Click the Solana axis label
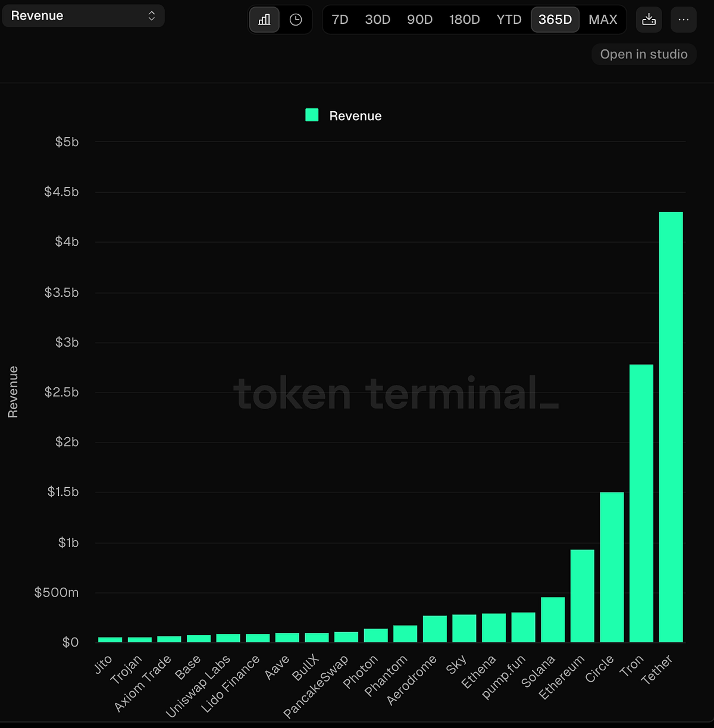This screenshot has height=728, width=714. click(538, 671)
